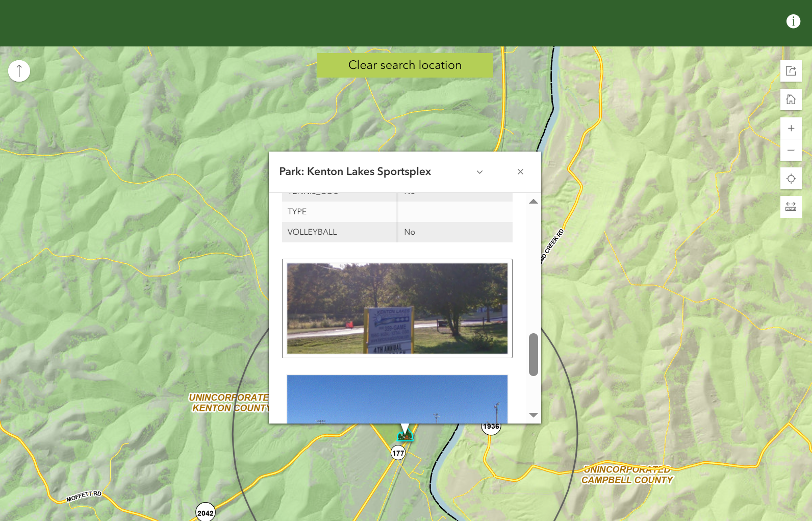Open the share map tool
Screen dimensions: 812x521
pos(791,71)
